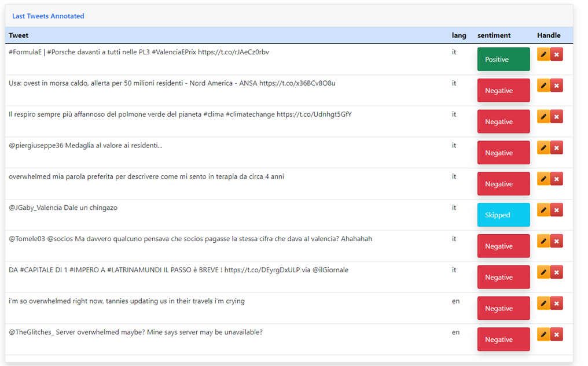
Task: Delete the @JGaby_Valencia tweet annotation
Action: (557, 210)
